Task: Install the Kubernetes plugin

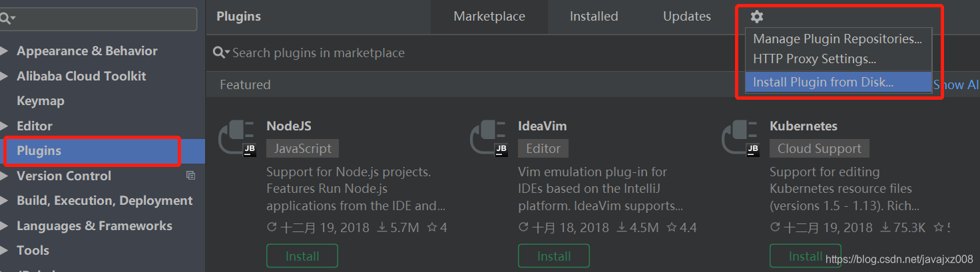Action: pos(806,256)
